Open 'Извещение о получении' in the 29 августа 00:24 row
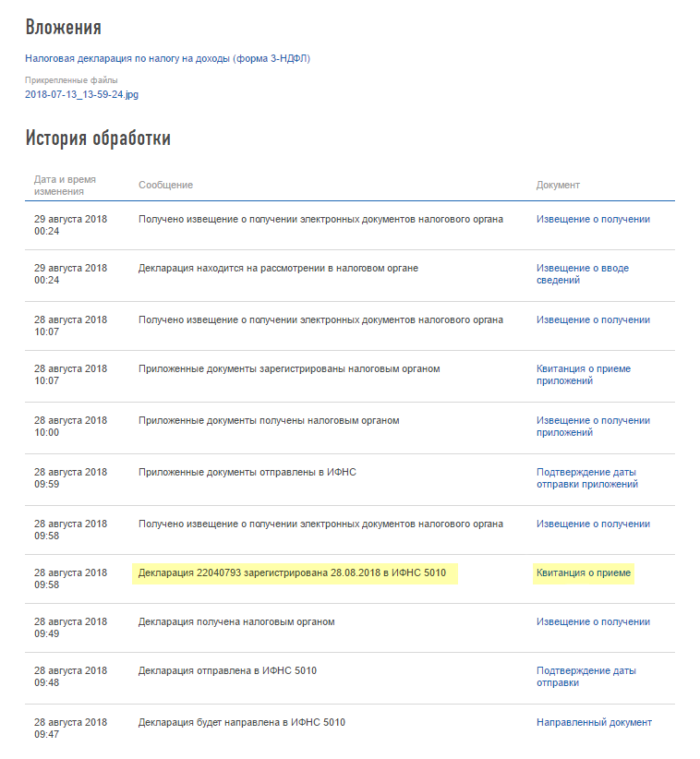The image size is (700, 759). tap(593, 219)
